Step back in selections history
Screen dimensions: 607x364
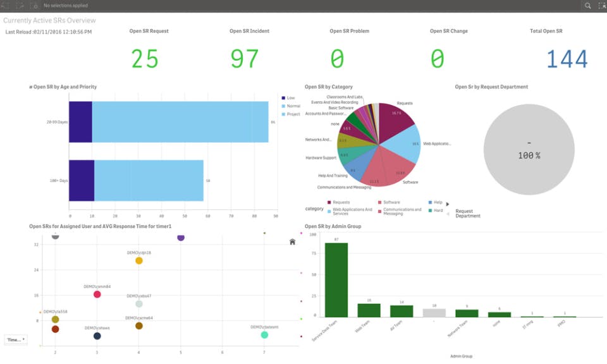click(x=4, y=6)
